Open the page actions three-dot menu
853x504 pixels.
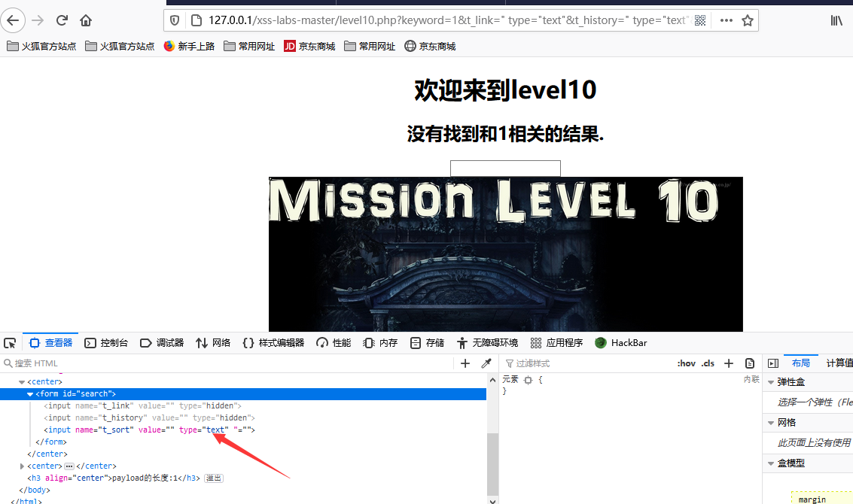tap(727, 20)
